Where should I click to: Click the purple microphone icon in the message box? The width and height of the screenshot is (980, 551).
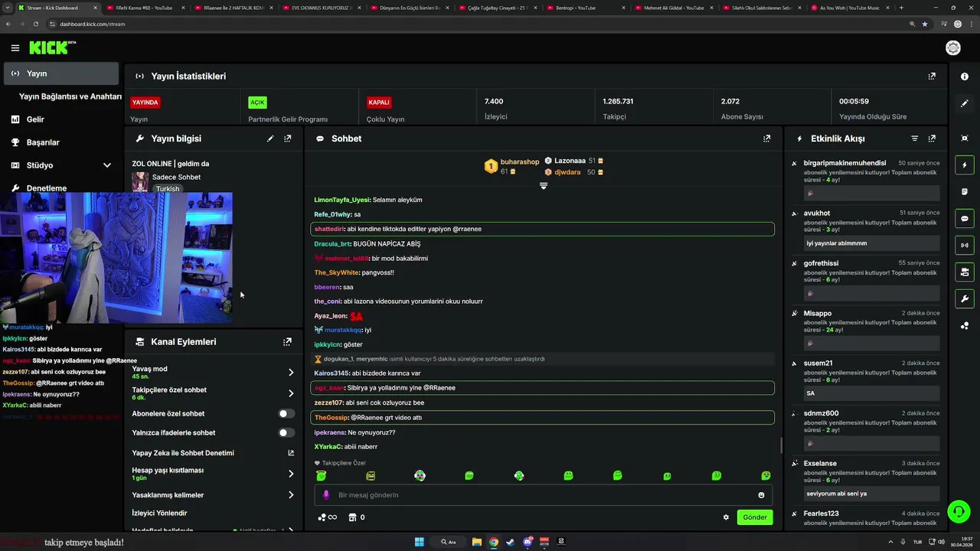click(325, 495)
